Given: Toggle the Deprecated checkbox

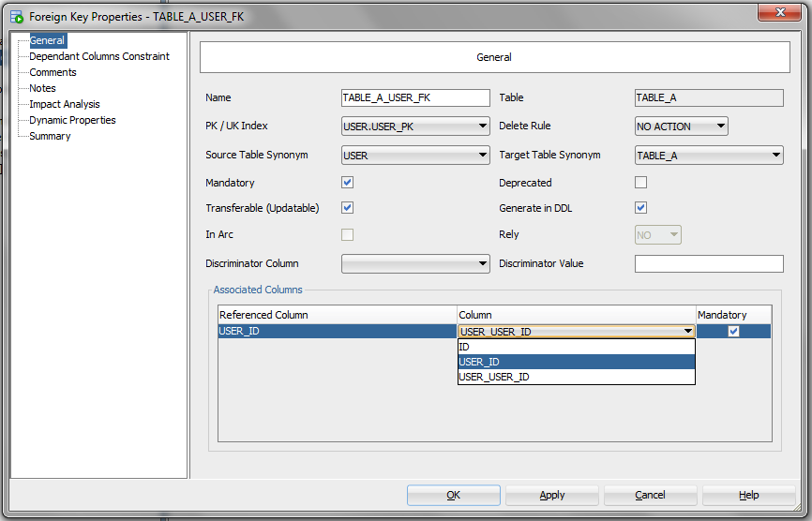Looking at the screenshot, I should pyautogui.click(x=641, y=183).
